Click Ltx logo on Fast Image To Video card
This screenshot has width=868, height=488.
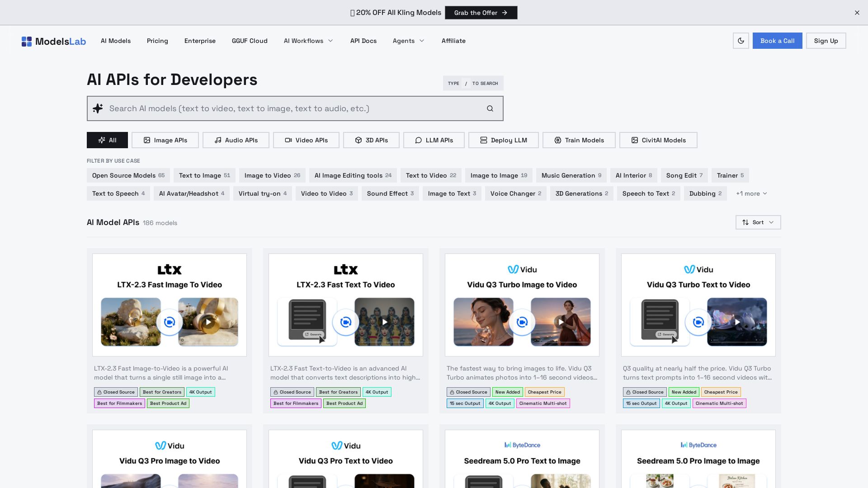pyautogui.click(x=170, y=270)
